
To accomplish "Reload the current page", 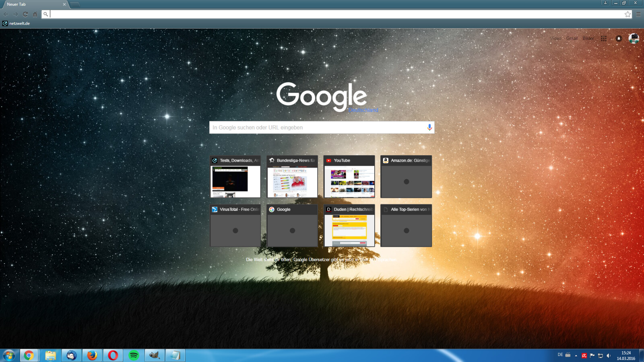I will (25, 14).
